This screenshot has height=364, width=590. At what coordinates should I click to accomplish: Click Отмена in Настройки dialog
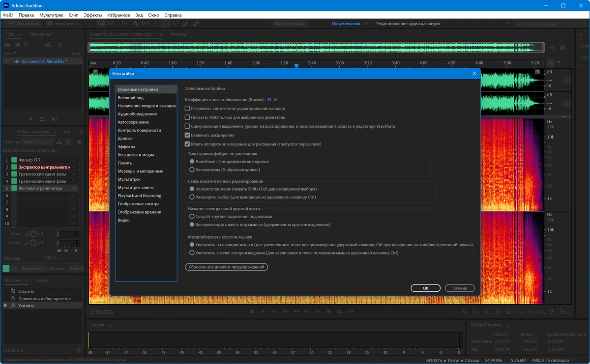point(460,288)
